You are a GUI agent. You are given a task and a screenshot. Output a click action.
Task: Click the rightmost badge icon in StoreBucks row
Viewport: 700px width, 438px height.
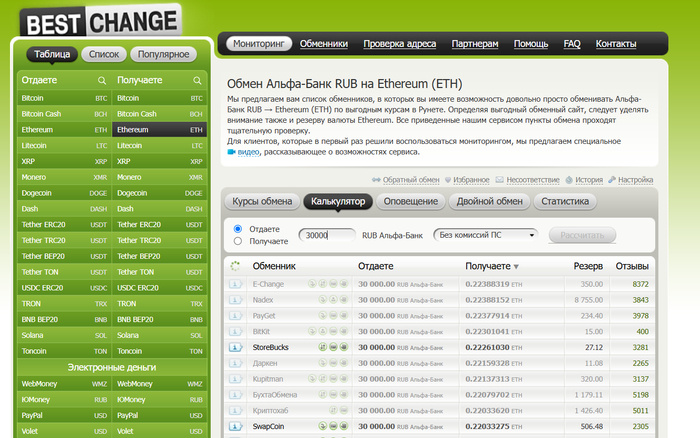[x=344, y=347]
